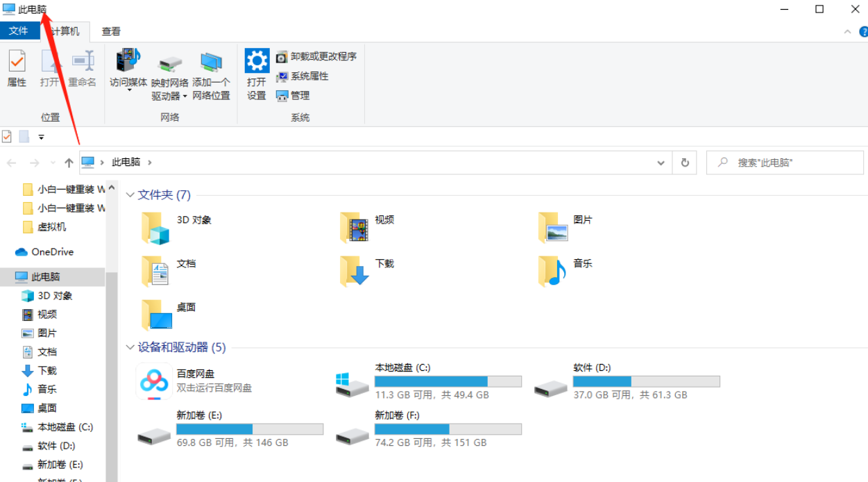Screen dimensions: 868x482
Task: Click the search box for This PC
Action: click(791, 163)
